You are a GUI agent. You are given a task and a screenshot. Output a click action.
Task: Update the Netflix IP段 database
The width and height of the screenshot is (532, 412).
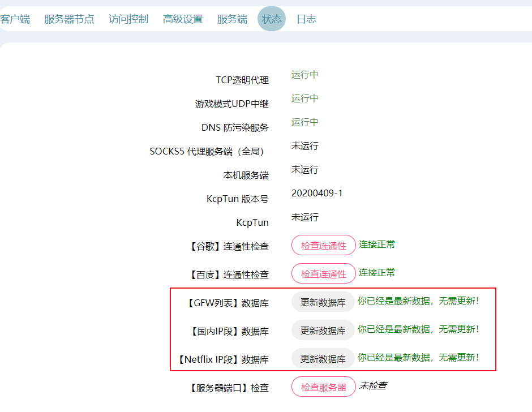coord(323,359)
